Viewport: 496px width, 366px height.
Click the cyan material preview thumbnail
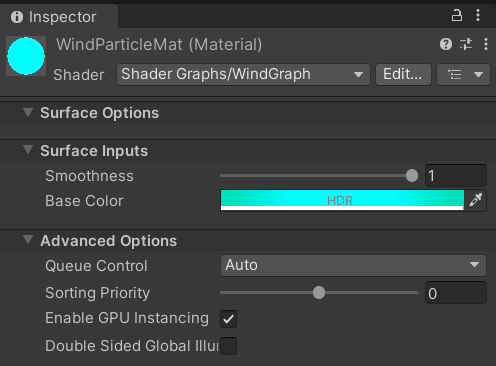(x=26, y=56)
